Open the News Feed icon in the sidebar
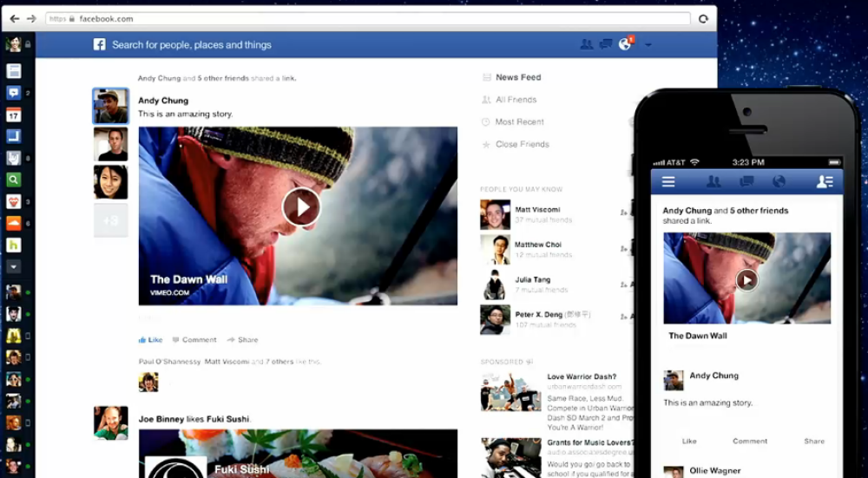 pos(14,71)
